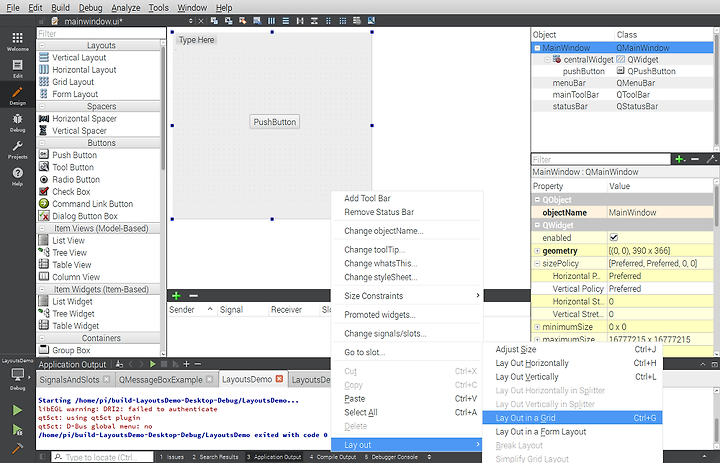Add a connection with green plus icon

tap(176, 296)
